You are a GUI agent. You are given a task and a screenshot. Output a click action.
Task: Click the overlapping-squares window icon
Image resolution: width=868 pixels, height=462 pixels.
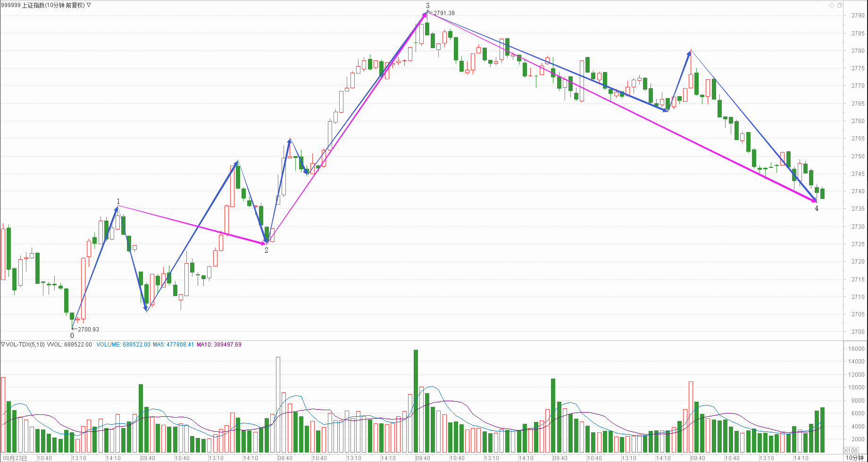click(839, 5)
